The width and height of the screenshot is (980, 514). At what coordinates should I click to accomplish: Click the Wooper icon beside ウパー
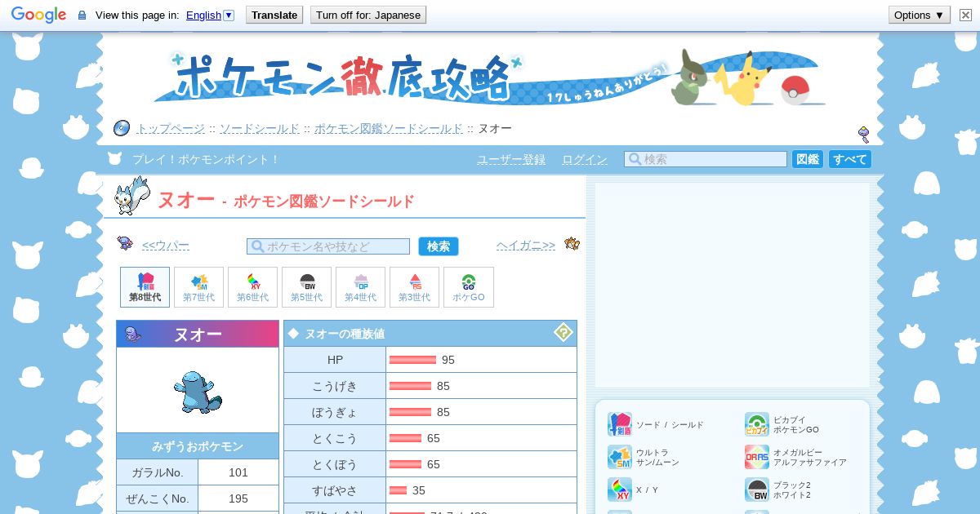125,243
